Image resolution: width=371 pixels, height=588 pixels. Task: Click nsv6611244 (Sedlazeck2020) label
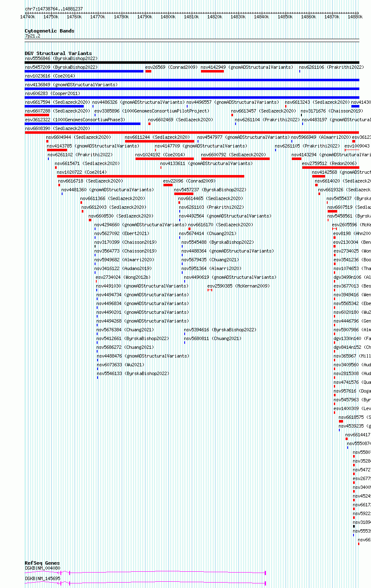[157, 137]
